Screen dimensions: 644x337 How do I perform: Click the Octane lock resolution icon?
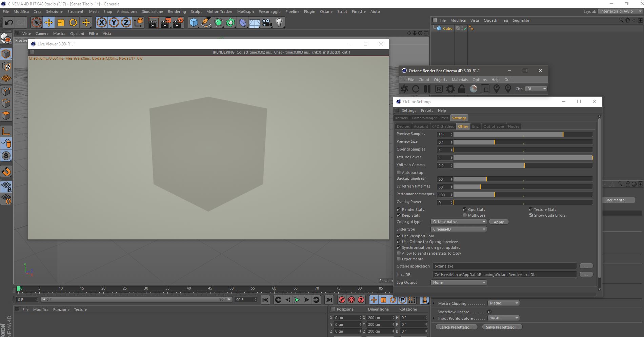(x=462, y=89)
